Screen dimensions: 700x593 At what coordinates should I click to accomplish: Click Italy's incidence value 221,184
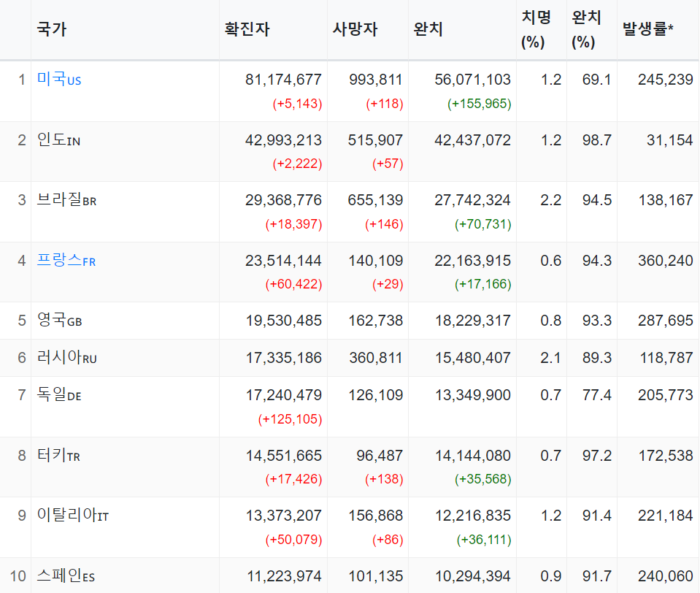pos(666,516)
